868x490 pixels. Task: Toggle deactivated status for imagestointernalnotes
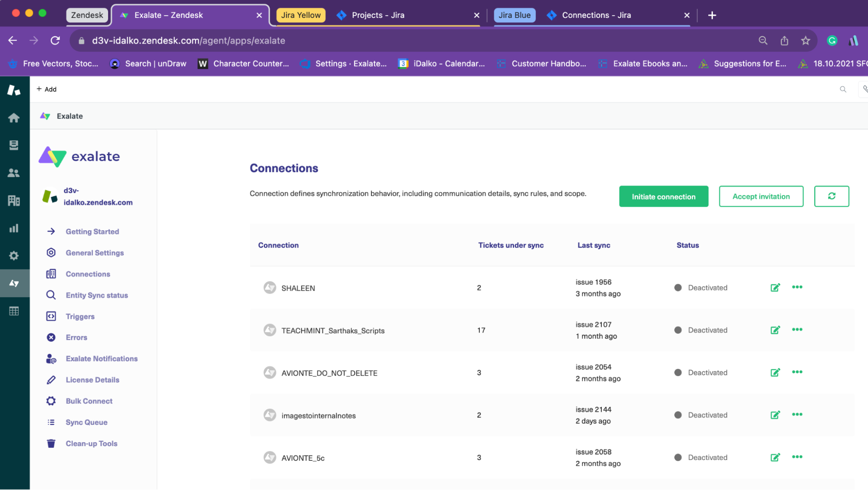click(x=679, y=415)
